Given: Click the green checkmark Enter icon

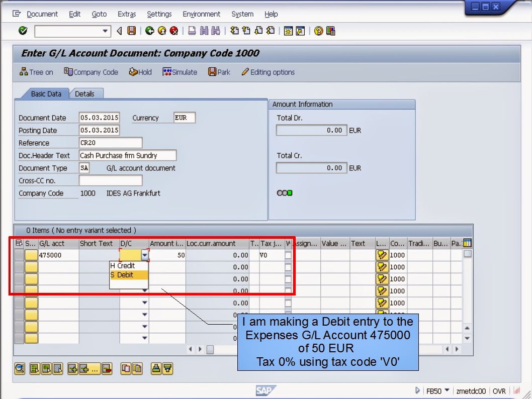Looking at the screenshot, I should tap(22, 31).
